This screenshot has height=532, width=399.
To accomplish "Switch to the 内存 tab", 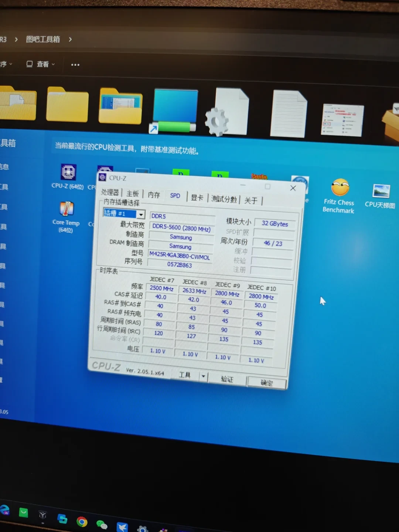I will pyautogui.click(x=154, y=195).
